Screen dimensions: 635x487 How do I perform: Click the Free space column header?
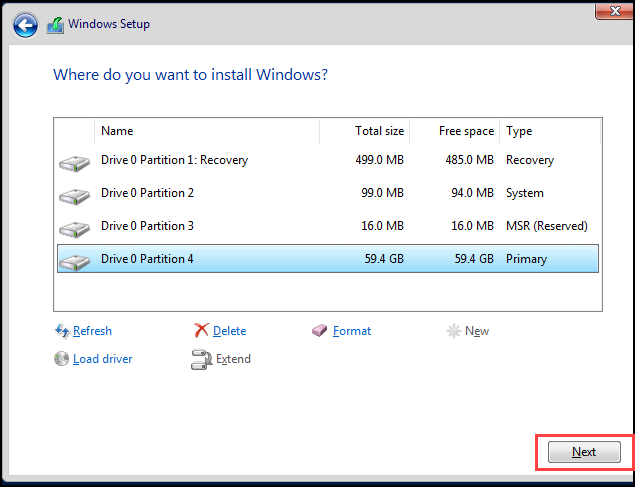[x=454, y=131]
